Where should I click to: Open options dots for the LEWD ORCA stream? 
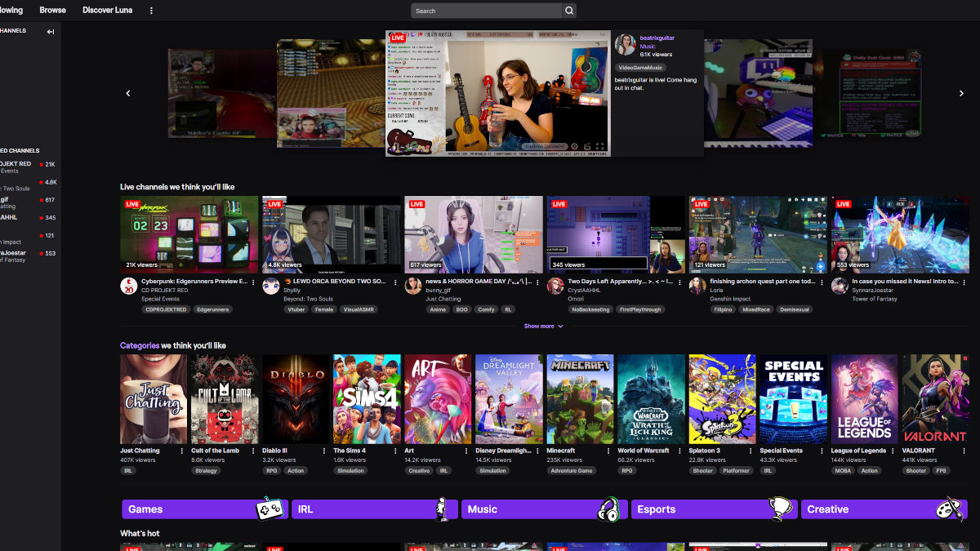[x=395, y=282]
